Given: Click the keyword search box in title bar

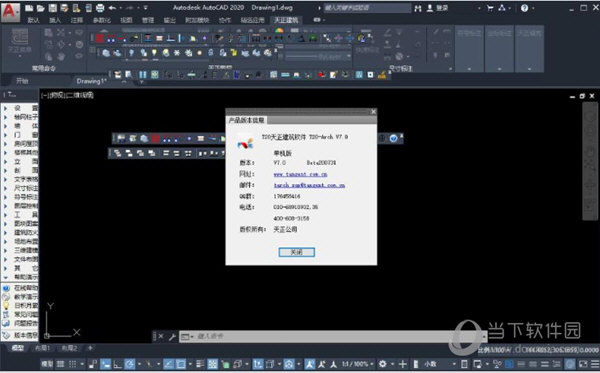Looking at the screenshot, I should click(367, 8).
